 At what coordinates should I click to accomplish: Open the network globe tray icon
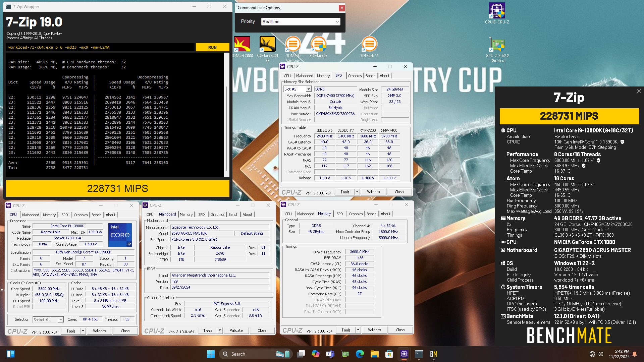[592, 354]
